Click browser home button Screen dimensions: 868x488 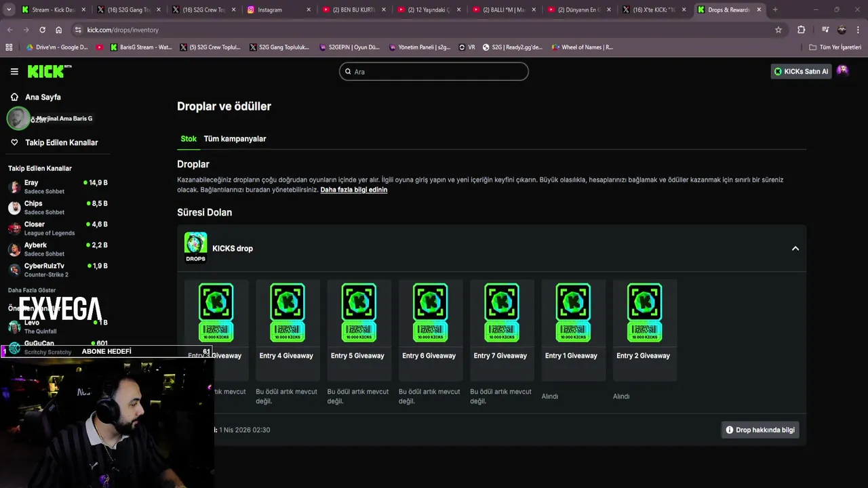coord(58,30)
